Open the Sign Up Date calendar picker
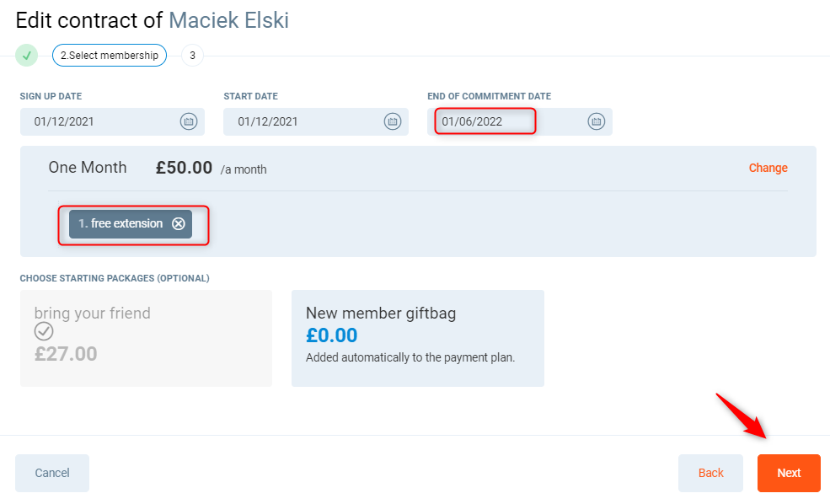This screenshot has height=504, width=830. [x=189, y=121]
